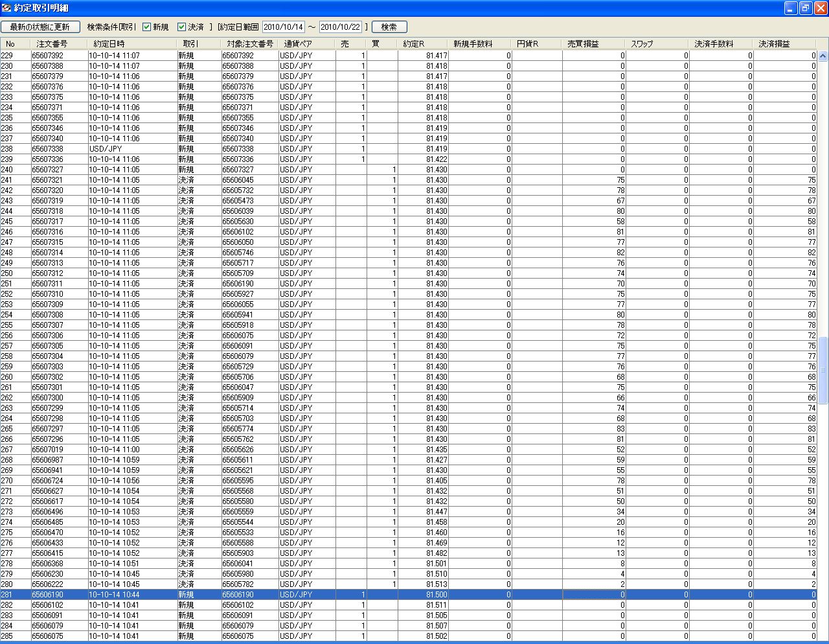
Task: Sort by the 決済手数料 column header
Action: pyautogui.click(x=721, y=44)
